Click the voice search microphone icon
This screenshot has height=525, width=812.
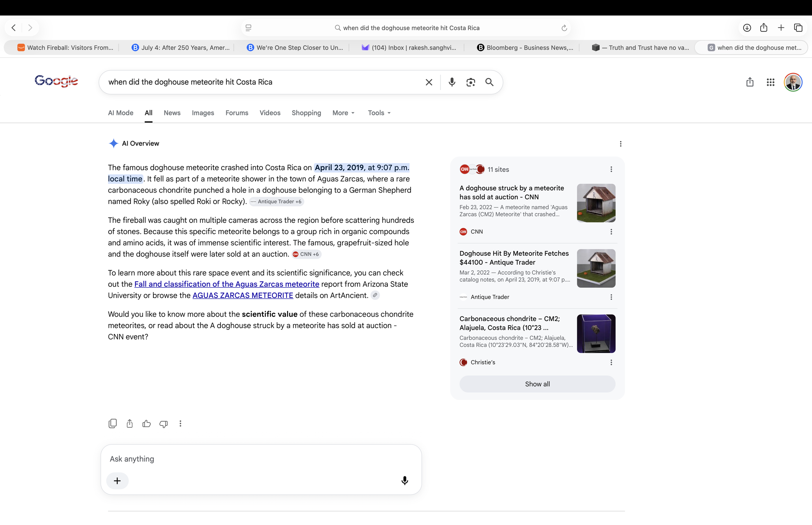click(452, 82)
